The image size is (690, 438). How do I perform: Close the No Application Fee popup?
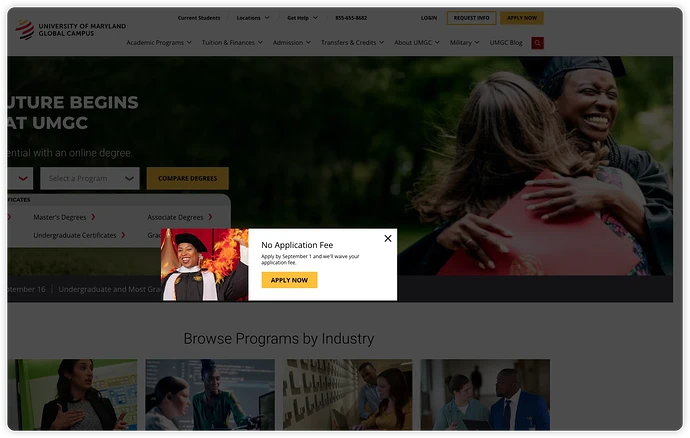(x=388, y=238)
